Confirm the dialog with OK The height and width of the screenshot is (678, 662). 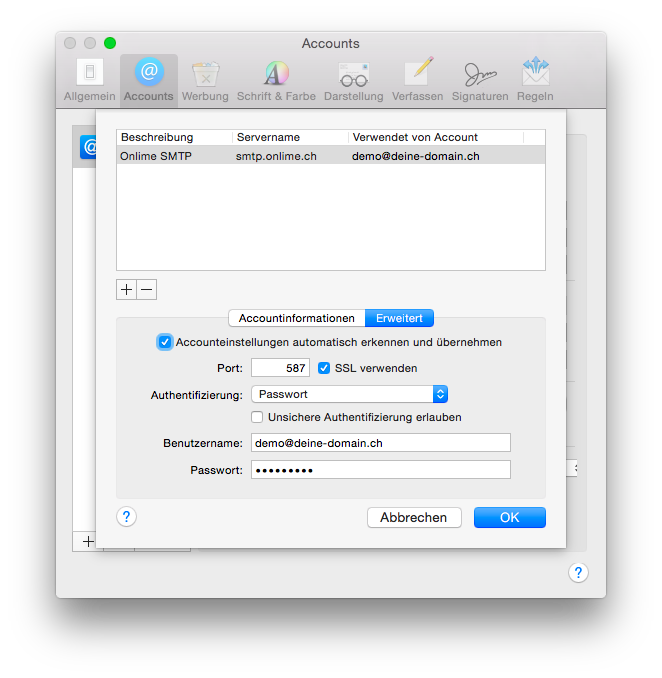click(x=509, y=517)
